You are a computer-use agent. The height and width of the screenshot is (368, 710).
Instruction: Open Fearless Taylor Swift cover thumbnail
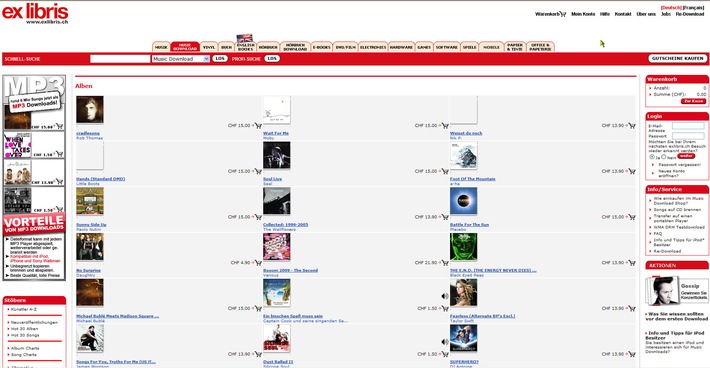464,292
